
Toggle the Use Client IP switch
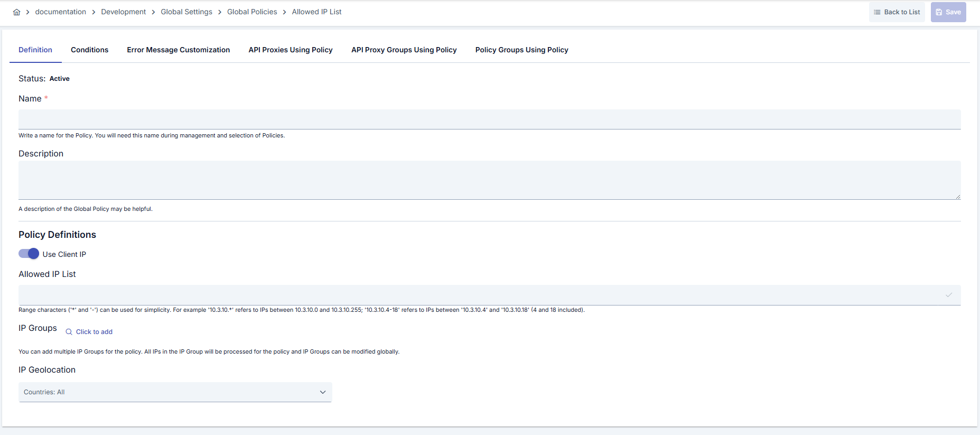pyautogui.click(x=29, y=254)
